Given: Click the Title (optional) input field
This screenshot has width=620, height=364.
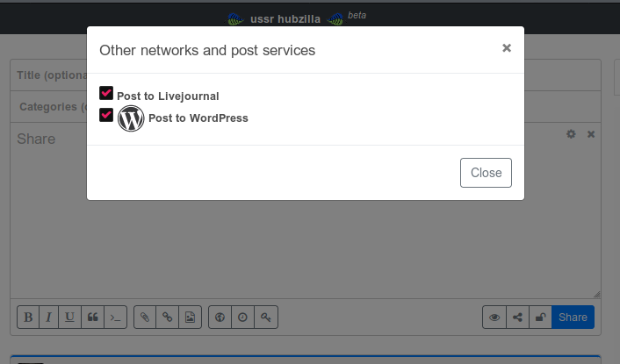Looking at the screenshot, I should click(306, 75).
